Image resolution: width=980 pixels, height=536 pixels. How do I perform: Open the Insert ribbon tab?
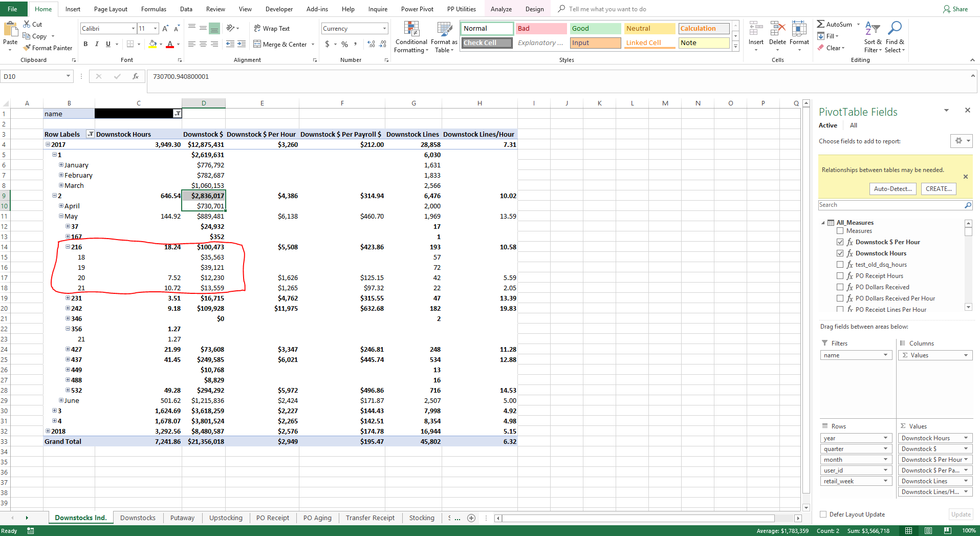point(73,9)
